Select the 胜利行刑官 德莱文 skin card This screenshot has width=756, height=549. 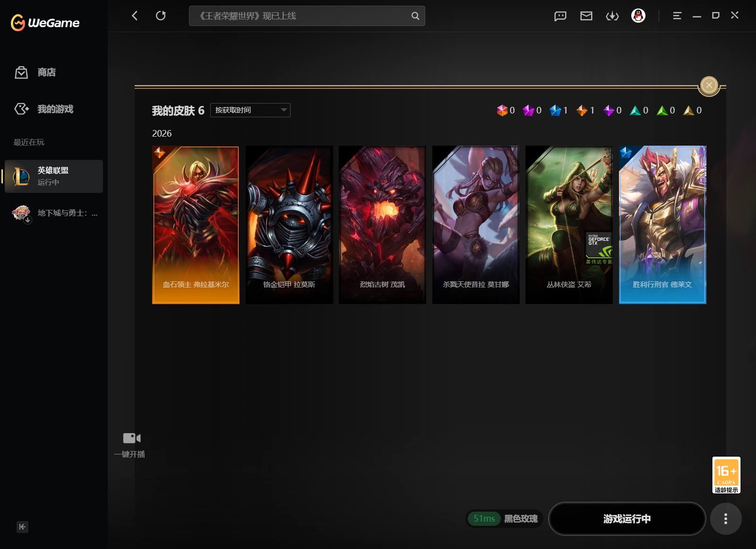pyautogui.click(x=662, y=225)
